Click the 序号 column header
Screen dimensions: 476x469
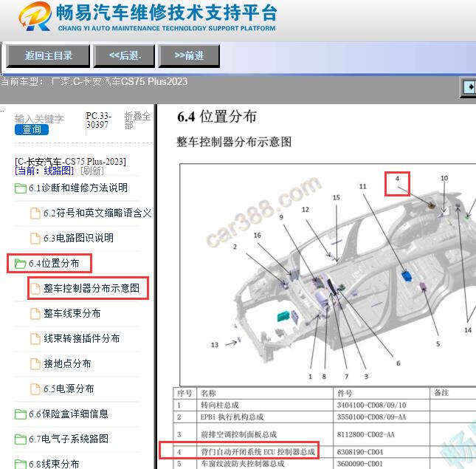coord(184,394)
